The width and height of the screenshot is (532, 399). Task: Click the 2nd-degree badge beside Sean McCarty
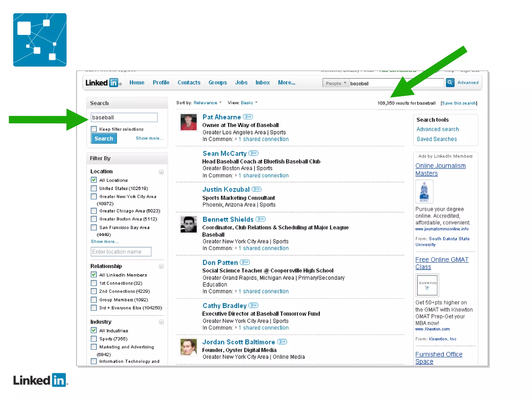click(x=253, y=153)
